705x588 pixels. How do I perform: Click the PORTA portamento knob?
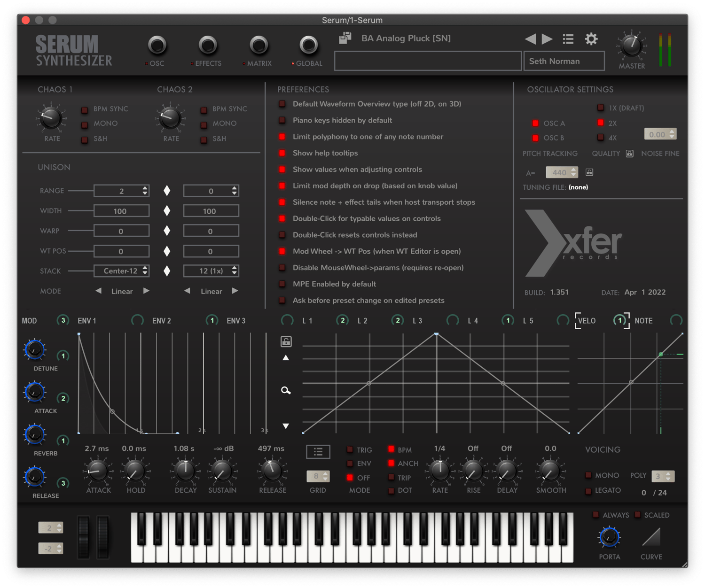pos(609,538)
